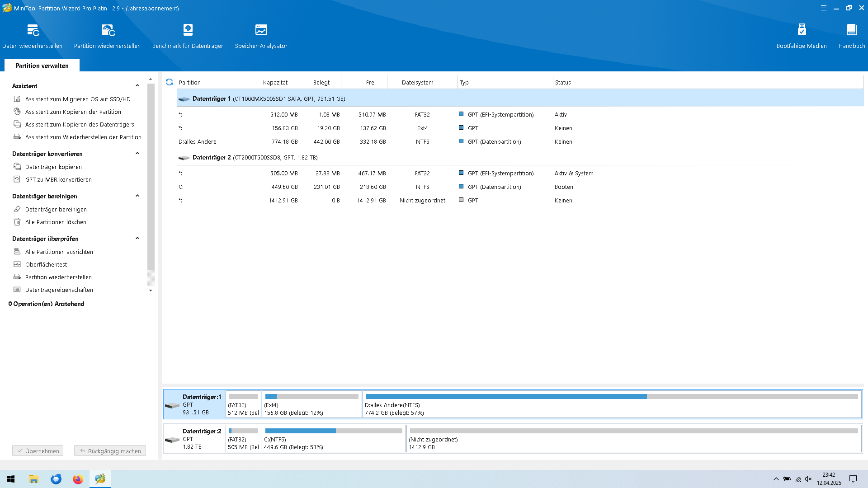Open the application hamburger menu
The width and height of the screenshot is (868, 488).
coord(824,8)
